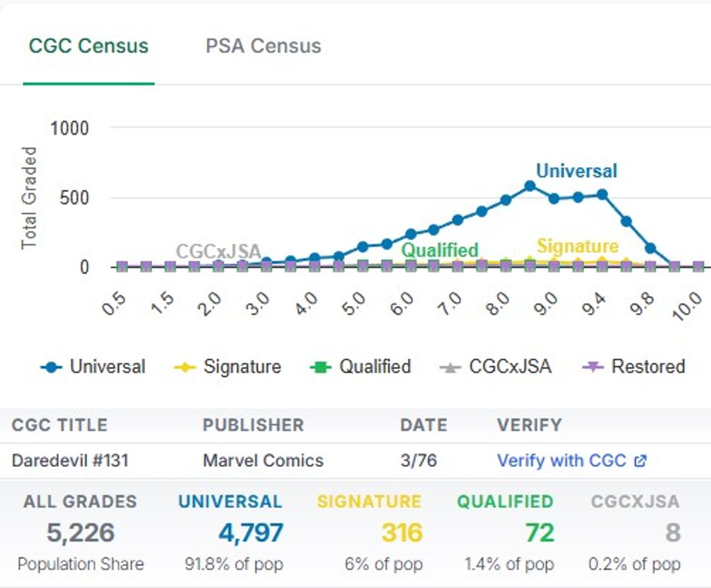Click the purple Restored legend triangle icon
Viewport: 711px width, 588px height.
(x=593, y=367)
